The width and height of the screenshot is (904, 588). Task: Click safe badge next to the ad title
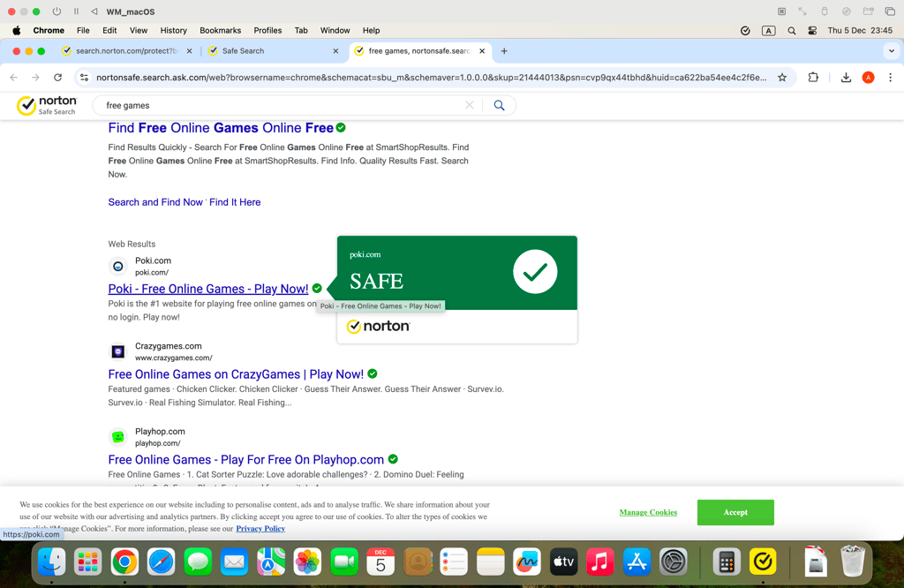[341, 127]
